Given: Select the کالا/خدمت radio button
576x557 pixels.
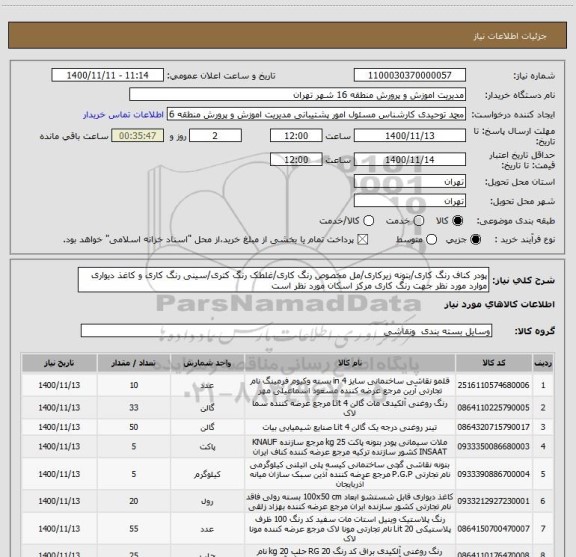Looking at the screenshot, I should [368, 221].
